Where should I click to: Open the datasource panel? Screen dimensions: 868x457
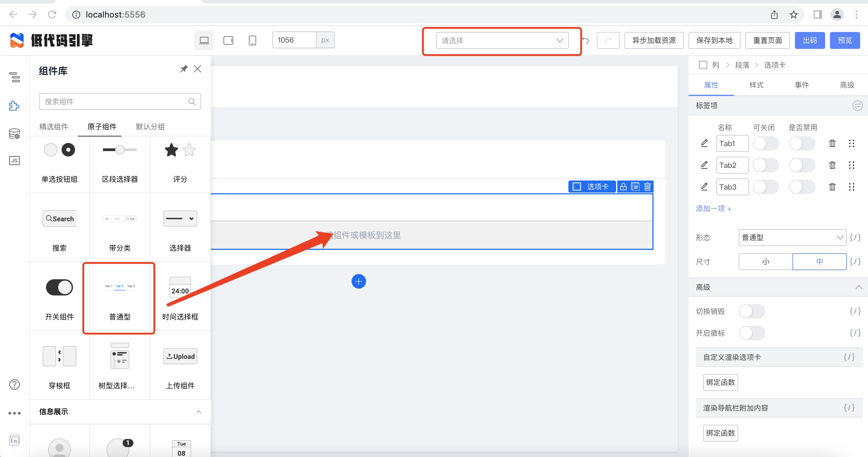point(14,134)
